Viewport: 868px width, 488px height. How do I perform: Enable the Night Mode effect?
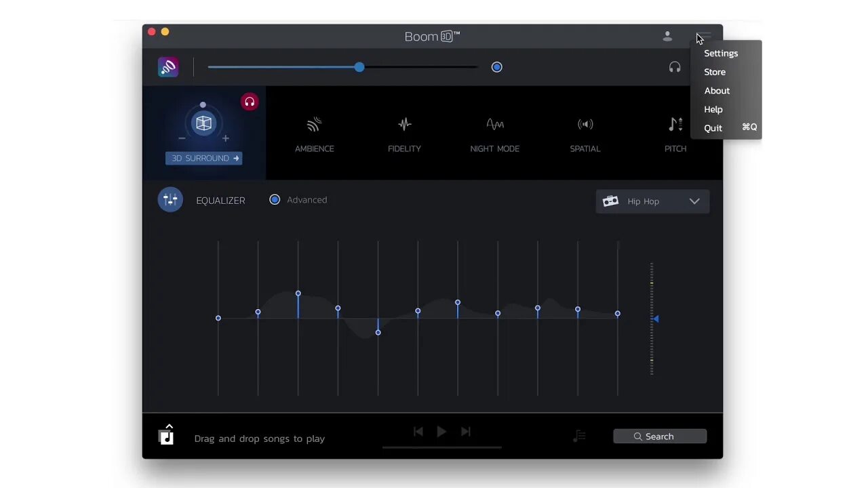coord(495,134)
